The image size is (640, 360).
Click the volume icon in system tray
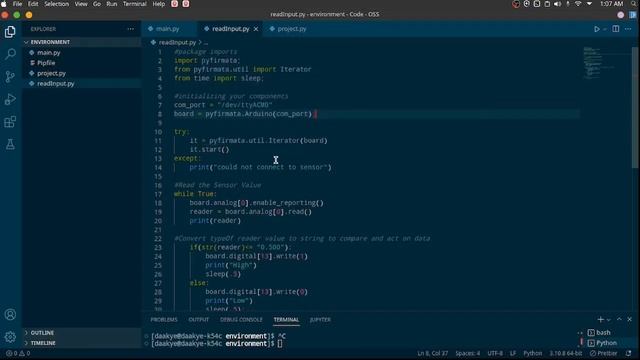pos(557,4)
